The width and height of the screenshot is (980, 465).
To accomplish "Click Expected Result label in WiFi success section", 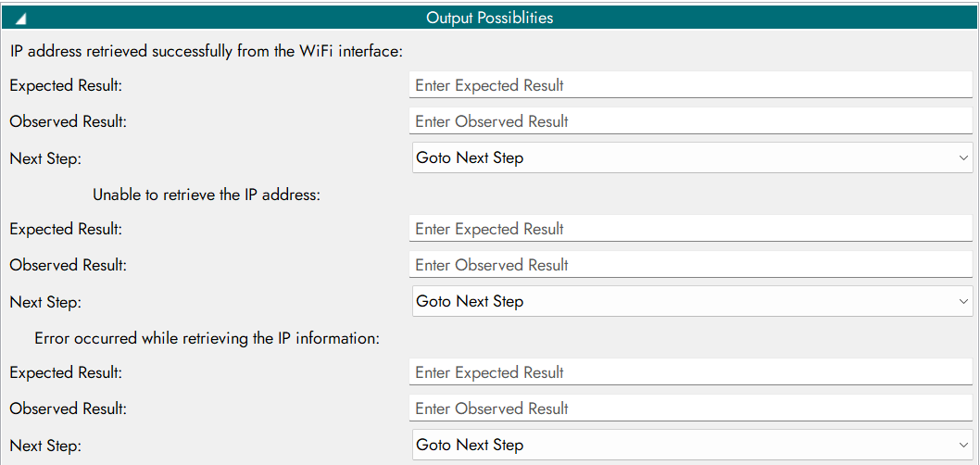I will pos(66,85).
